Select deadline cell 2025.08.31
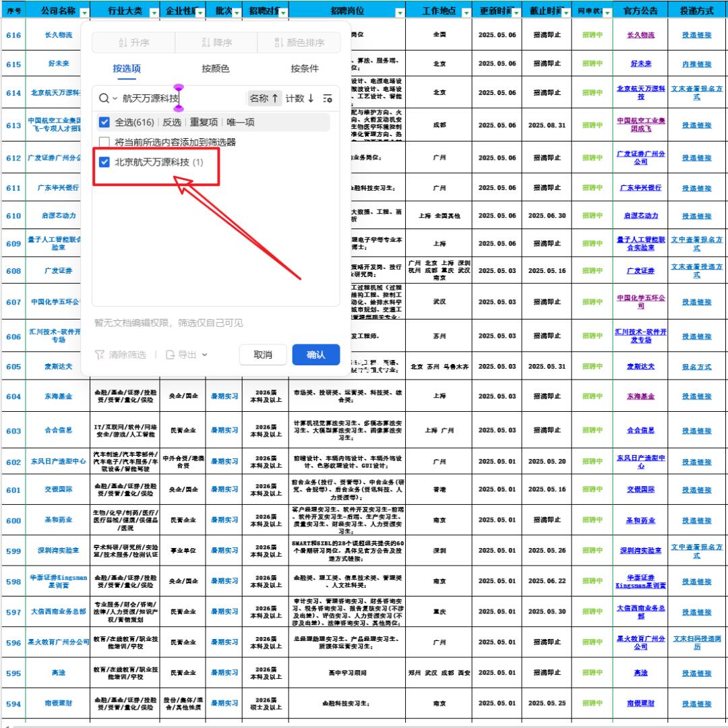This screenshot has height=728, width=728. pyautogui.click(x=547, y=125)
